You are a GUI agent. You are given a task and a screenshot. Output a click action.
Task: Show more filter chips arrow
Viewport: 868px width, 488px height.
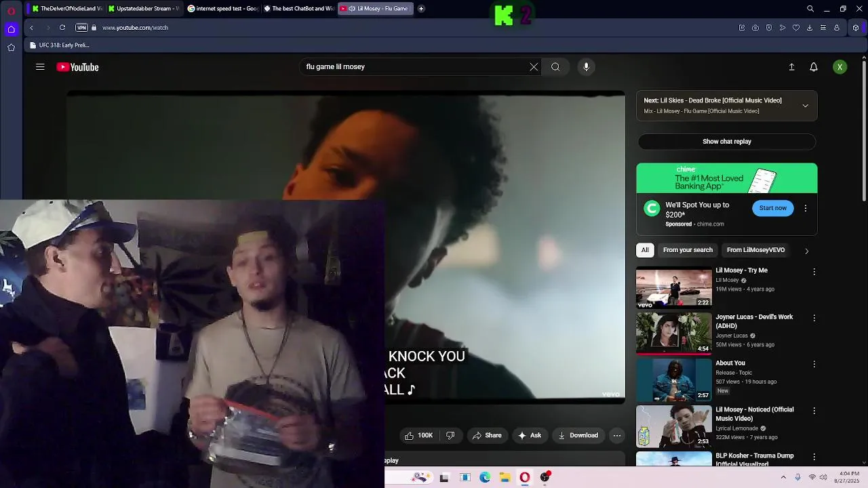806,251
